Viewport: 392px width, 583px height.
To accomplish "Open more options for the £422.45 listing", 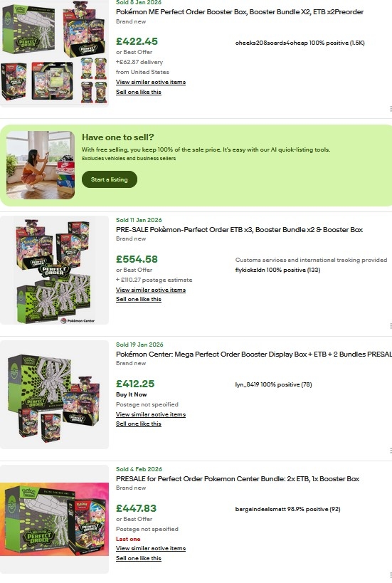I will click(x=390, y=109).
